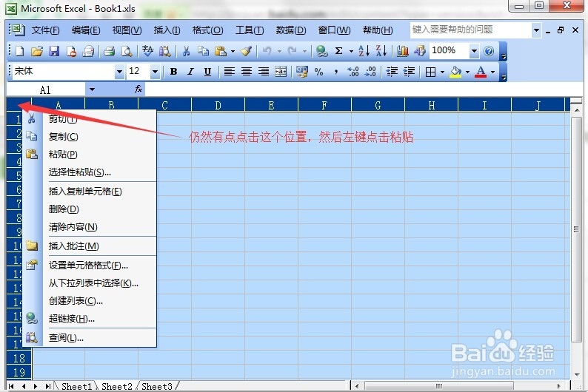Viewport: 588px width, 392px height.
Task: Switch to the Sheet3 tab
Action: coord(157,386)
